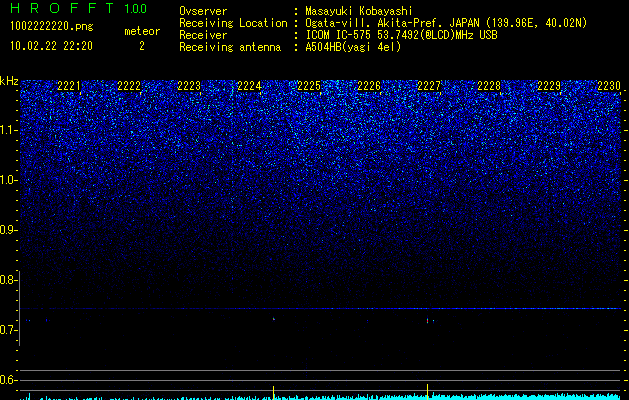This screenshot has width=629, height=400.
Task: Click the 2228 time tick label
Action: [x=489, y=86]
